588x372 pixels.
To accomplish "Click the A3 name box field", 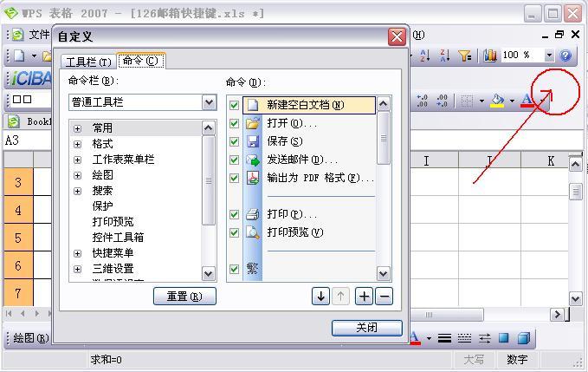I will (27, 140).
